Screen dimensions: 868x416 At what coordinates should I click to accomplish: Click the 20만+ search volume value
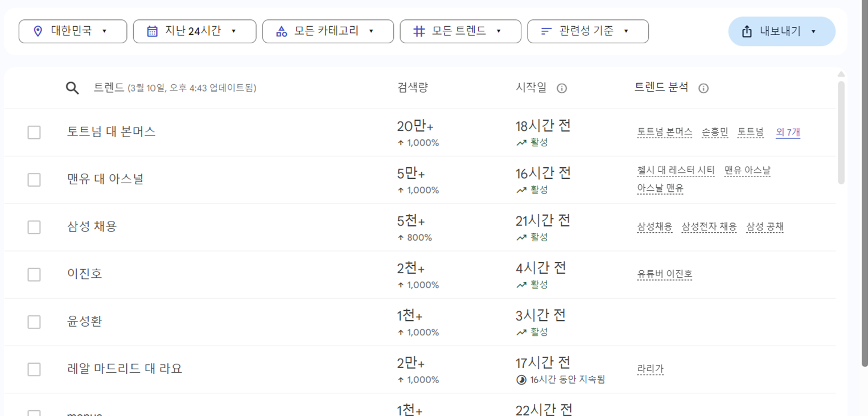tap(415, 126)
